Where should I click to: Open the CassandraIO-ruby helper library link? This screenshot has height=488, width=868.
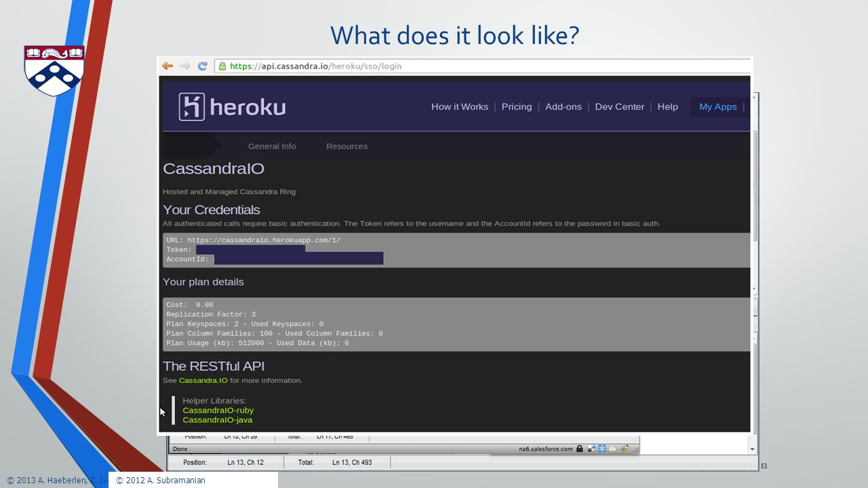pos(218,410)
